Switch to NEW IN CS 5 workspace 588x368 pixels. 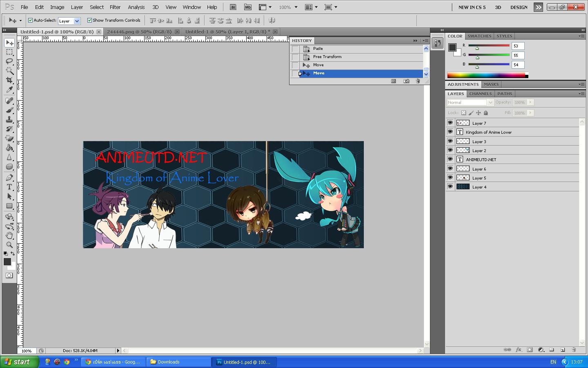pyautogui.click(x=472, y=7)
